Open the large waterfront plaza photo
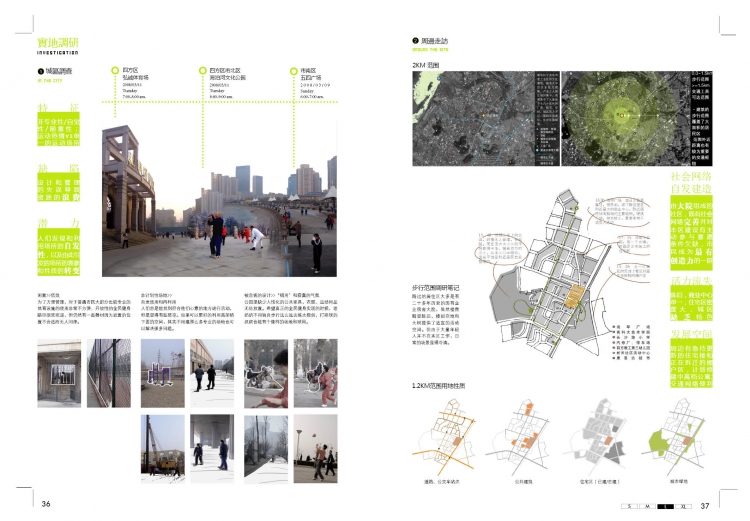Image resolution: width=750 pixels, height=521 pixels. 219,201
